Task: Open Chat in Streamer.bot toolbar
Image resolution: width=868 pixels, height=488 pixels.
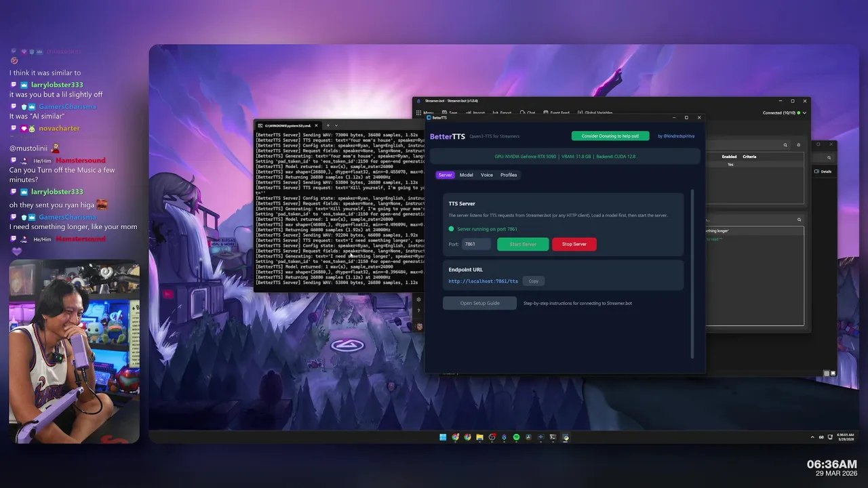Action: [x=527, y=113]
